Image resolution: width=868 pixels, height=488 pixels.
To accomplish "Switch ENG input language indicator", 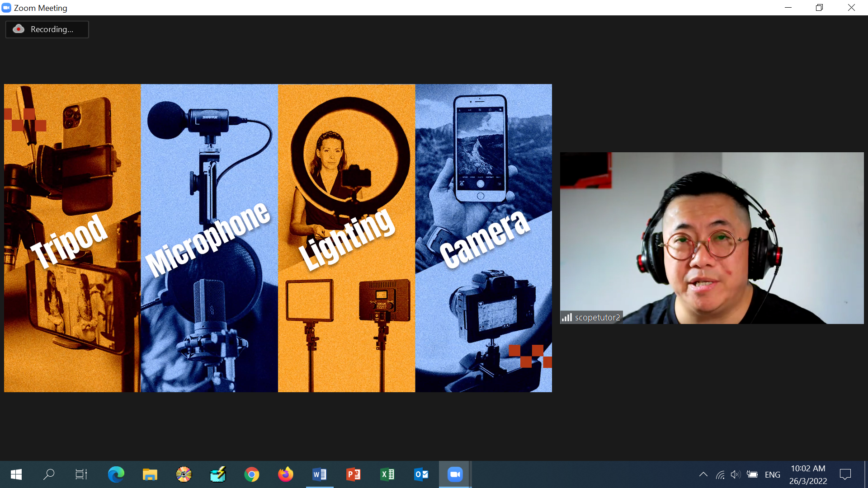I will point(772,474).
